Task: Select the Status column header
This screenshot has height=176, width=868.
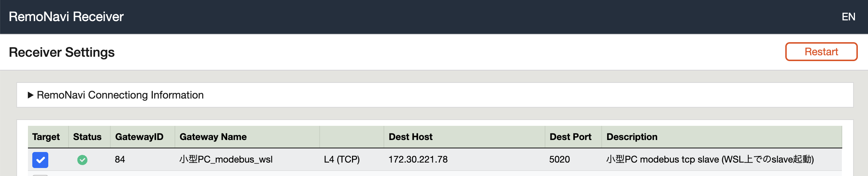Action: (87, 137)
